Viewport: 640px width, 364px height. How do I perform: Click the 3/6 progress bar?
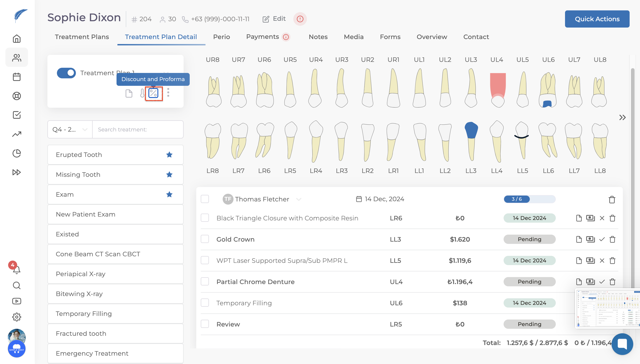(x=529, y=199)
